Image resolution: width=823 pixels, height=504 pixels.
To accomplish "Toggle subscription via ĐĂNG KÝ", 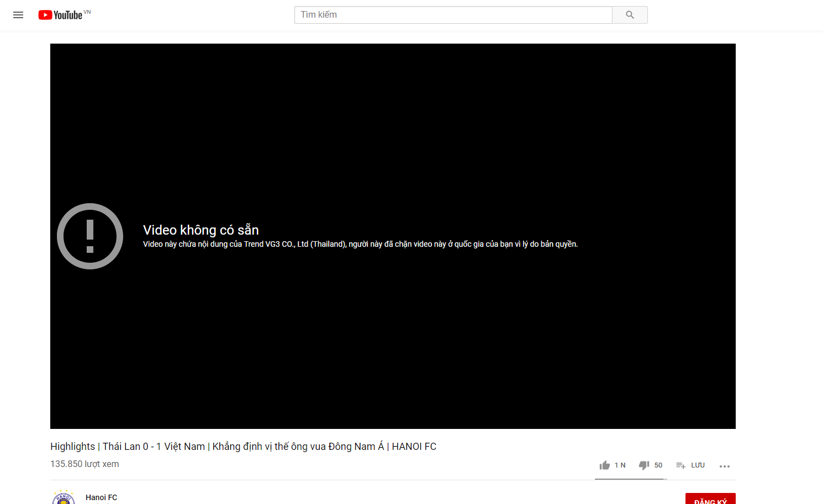I will [710, 500].
